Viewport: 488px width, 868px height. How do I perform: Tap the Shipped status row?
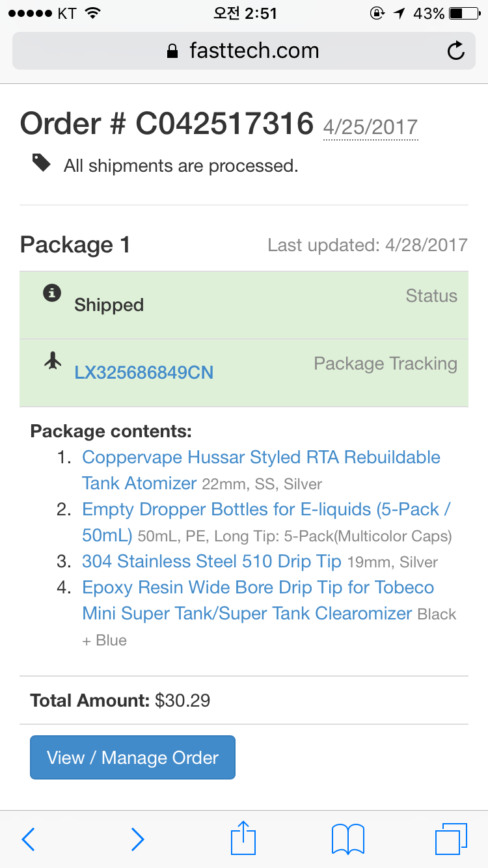coord(243,305)
